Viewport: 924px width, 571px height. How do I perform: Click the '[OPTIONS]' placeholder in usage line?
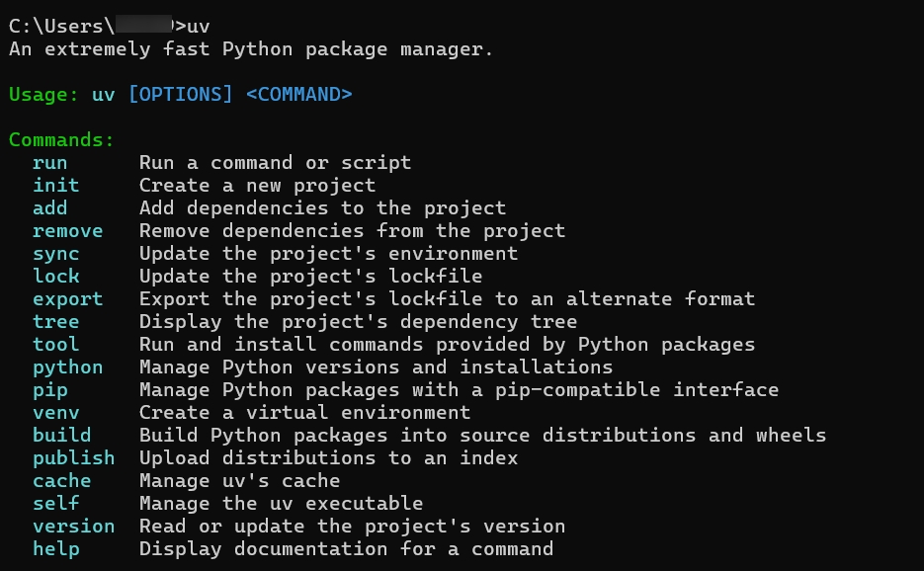tap(181, 95)
